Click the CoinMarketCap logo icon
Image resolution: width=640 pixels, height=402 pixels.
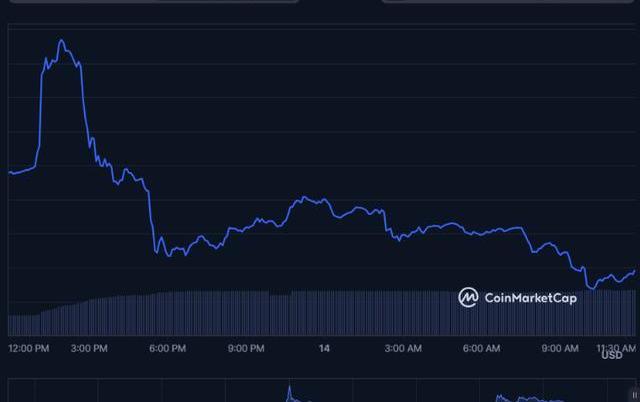[468, 297]
